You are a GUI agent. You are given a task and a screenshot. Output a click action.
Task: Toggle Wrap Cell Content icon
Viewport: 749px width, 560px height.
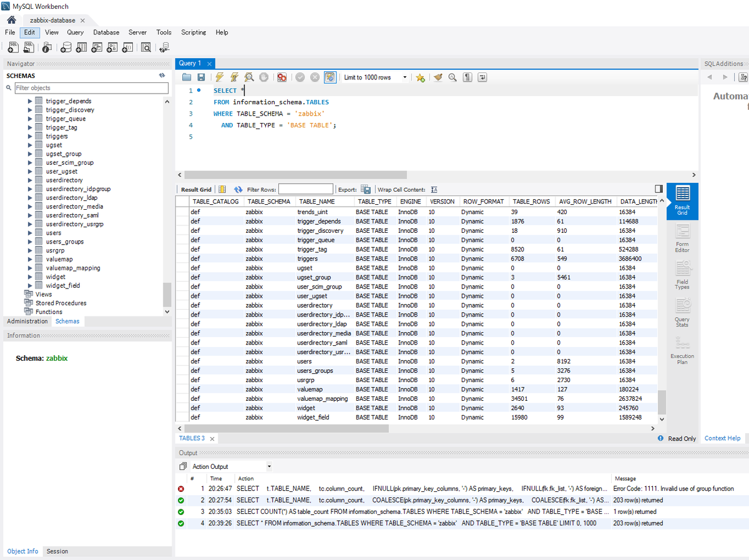point(434,189)
